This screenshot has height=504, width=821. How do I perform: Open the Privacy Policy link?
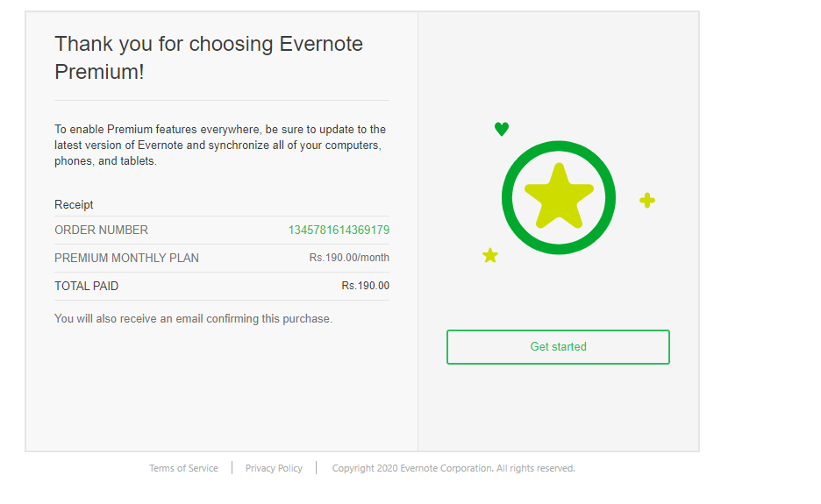(x=274, y=468)
